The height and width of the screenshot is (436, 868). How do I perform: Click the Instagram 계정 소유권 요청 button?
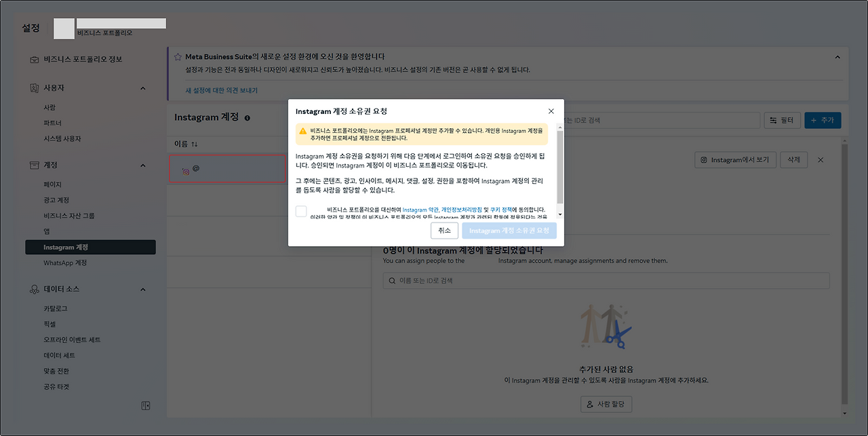click(x=509, y=231)
